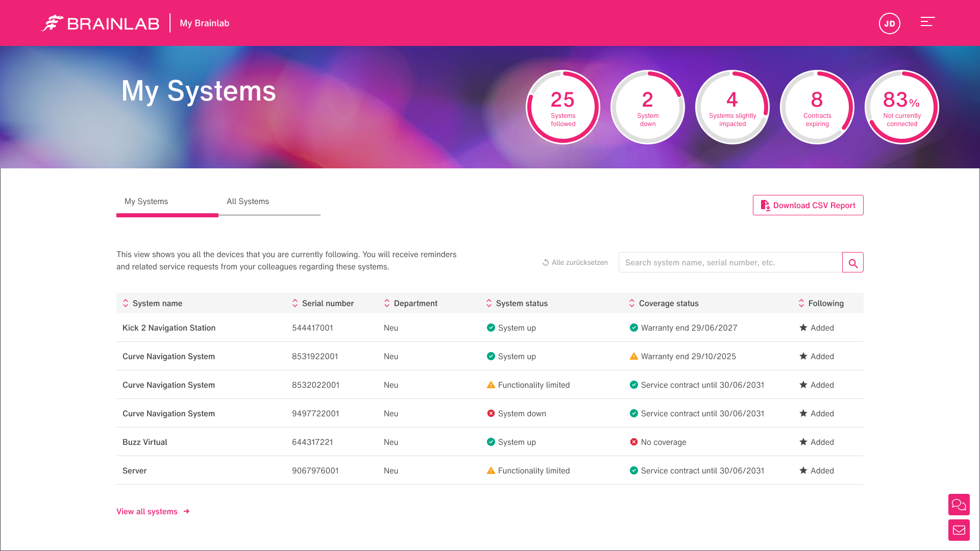Unfollow system with serial 8531922001 via star

[803, 356]
